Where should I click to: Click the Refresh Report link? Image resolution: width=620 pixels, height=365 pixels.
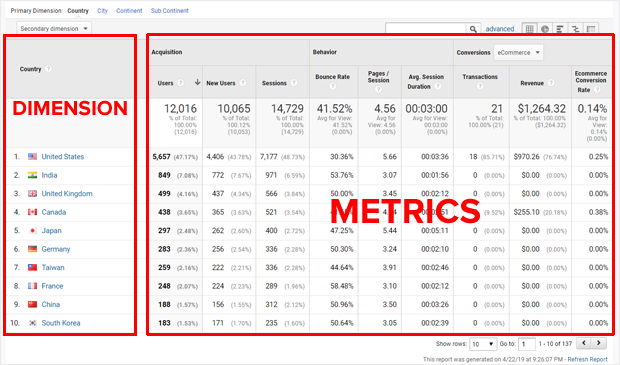588,359
